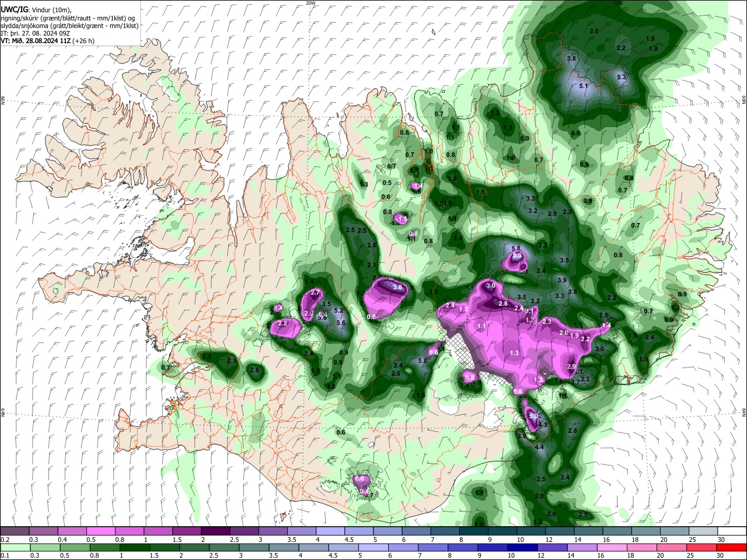Pick the palest green rain swatch between 0.1 and 0.3

[x=15, y=547]
